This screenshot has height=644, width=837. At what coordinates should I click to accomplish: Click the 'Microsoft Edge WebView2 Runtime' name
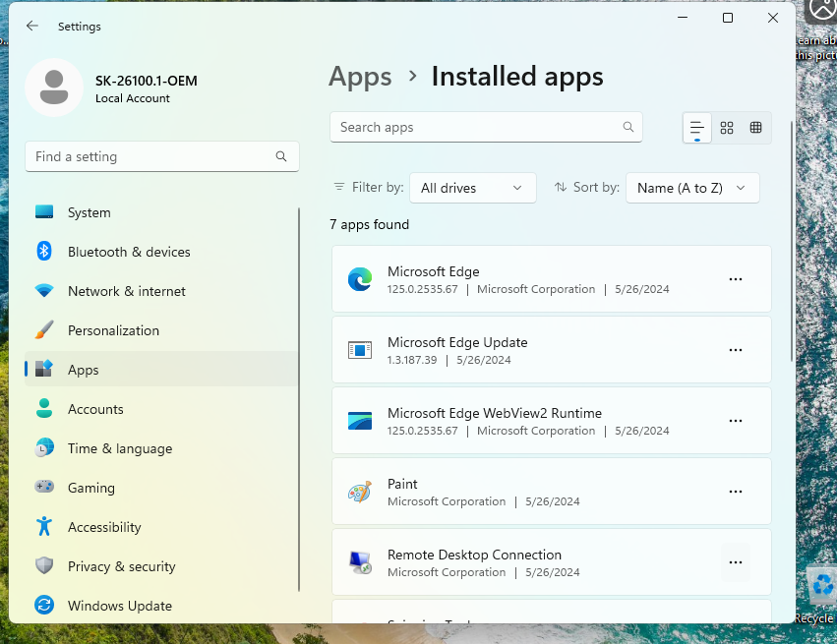click(495, 413)
